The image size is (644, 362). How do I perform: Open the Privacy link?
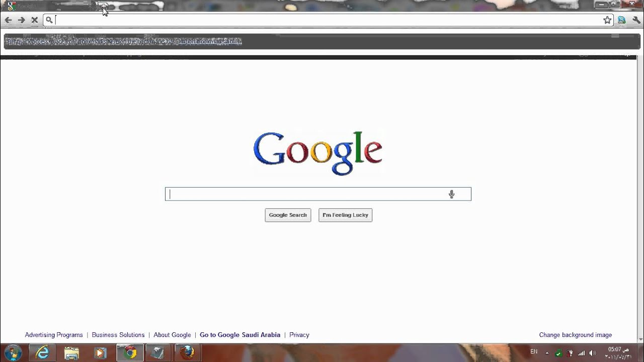click(299, 335)
